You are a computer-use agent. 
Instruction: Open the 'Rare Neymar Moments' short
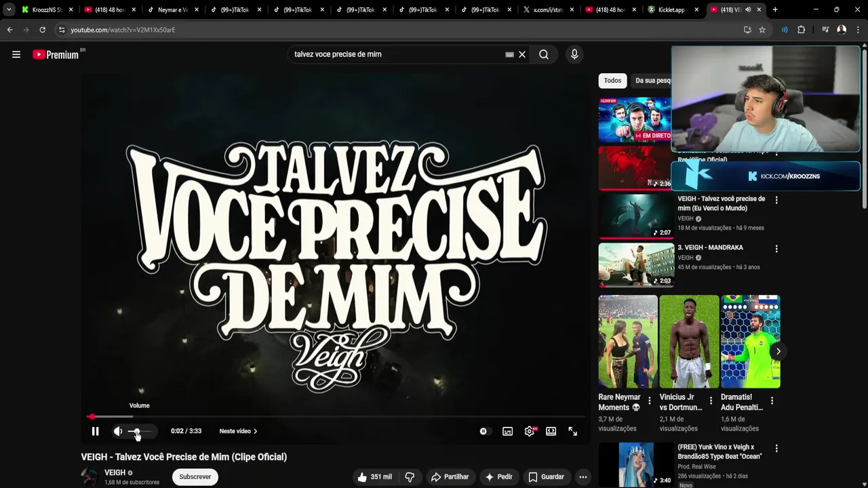point(628,342)
